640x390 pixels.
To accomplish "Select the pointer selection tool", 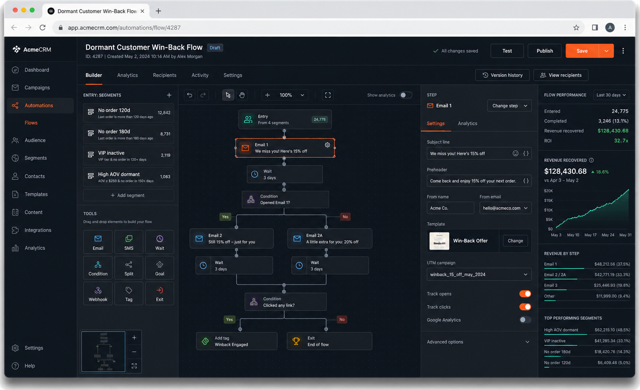I will point(228,95).
